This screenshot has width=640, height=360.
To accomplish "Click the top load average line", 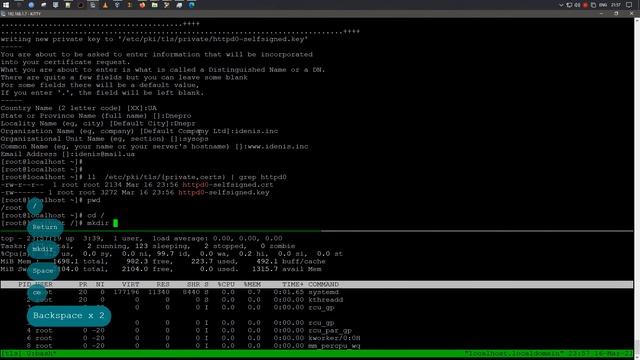I will click(x=142, y=238).
